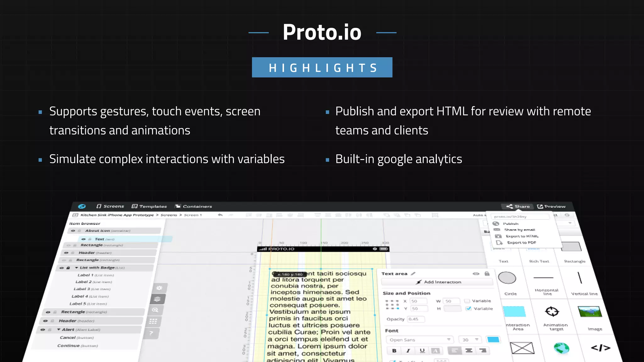This screenshot has height=362, width=644.
Task: Click the Proto.io logo in top bar
Action: pyautogui.click(x=82, y=206)
